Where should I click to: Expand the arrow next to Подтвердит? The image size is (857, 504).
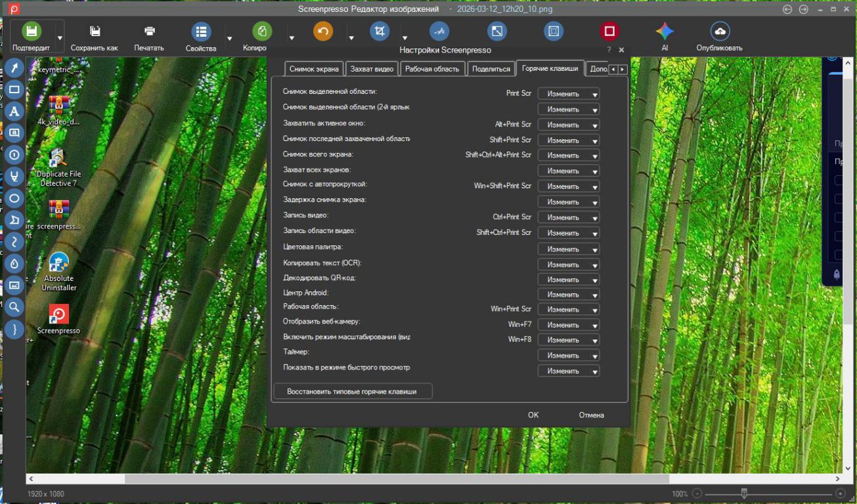(x=60, y=38)
